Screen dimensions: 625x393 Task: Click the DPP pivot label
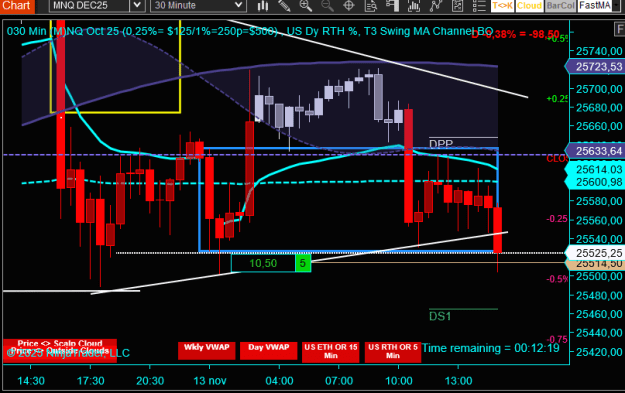(441, 143)
